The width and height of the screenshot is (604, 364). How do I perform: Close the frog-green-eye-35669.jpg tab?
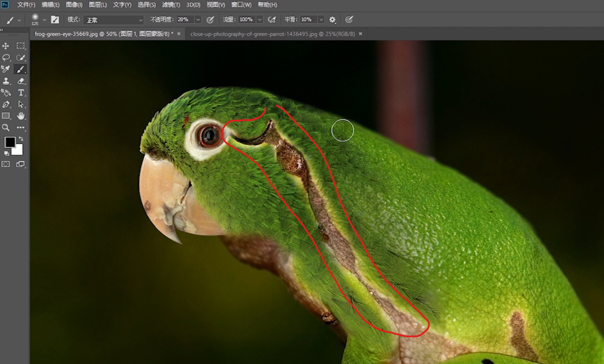pyautogui.click(x=179, y=34)
